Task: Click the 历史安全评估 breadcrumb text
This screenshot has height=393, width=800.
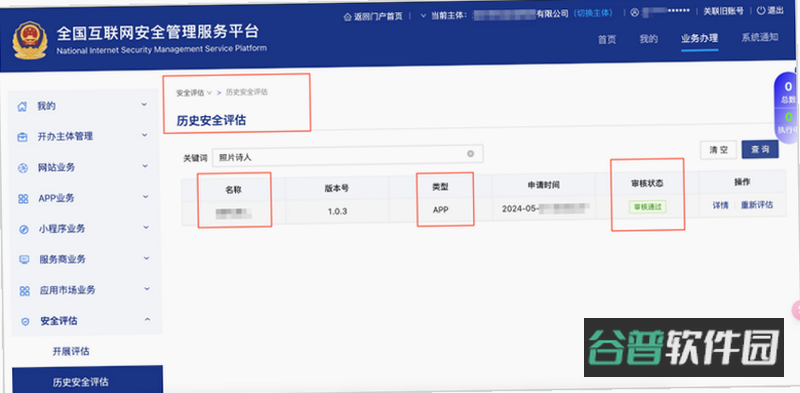Action: (x=247, y=92)
